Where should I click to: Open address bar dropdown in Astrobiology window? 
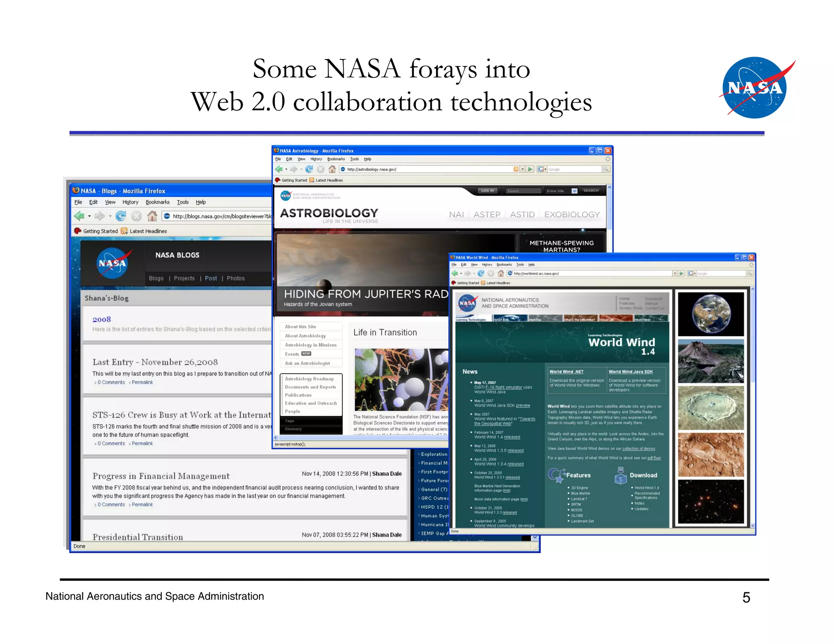(523, 169)
